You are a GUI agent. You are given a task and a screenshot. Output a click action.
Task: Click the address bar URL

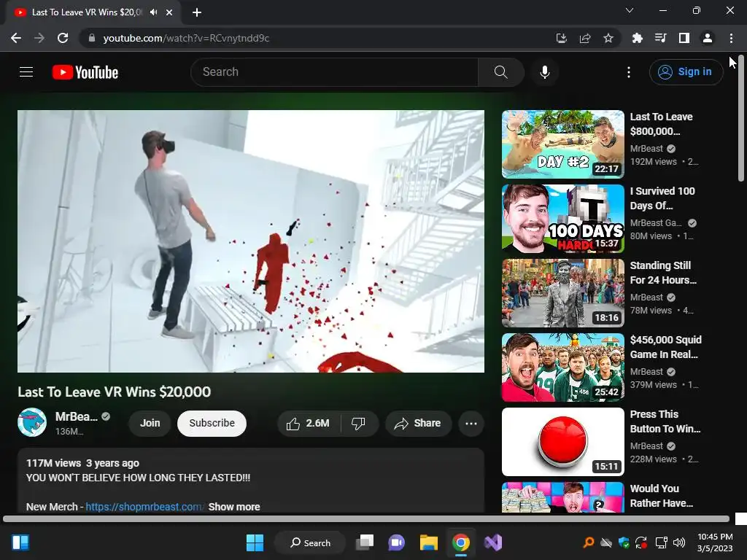click(186, 38)
